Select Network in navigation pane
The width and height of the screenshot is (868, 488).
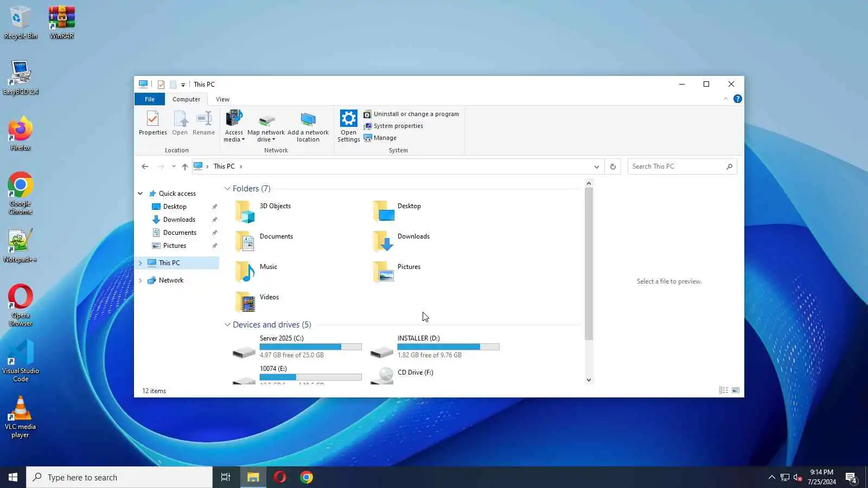tap(171, 280)
